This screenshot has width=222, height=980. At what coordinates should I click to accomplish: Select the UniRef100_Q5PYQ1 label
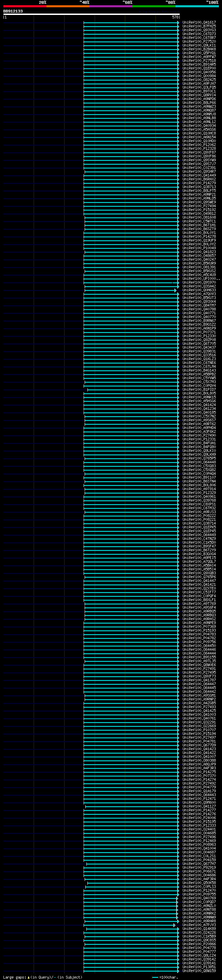(199, 53)
